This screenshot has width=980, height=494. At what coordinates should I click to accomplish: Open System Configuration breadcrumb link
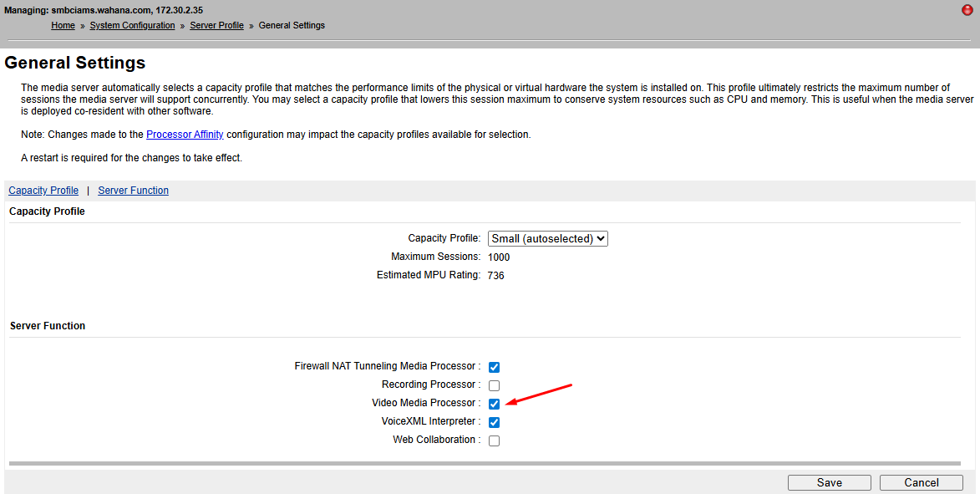point(132,26)
